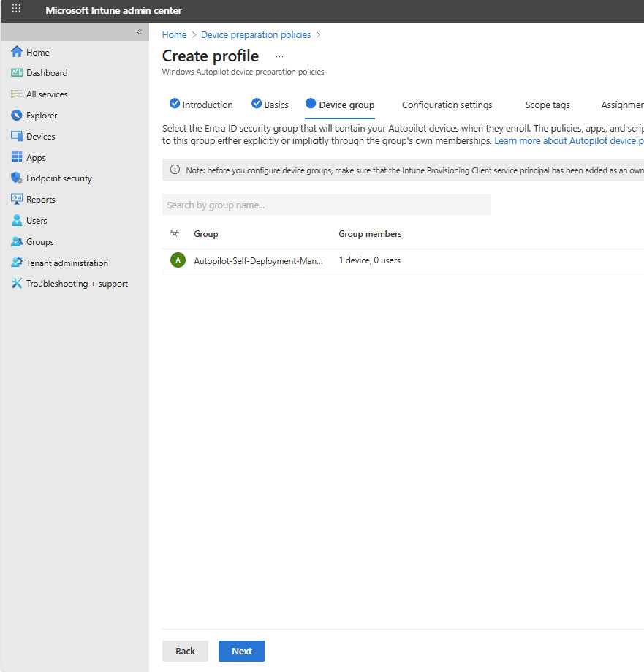Collapse the left navigation sidebar
The width and height of the screenshot is (644, 672).
coord(139,32)
